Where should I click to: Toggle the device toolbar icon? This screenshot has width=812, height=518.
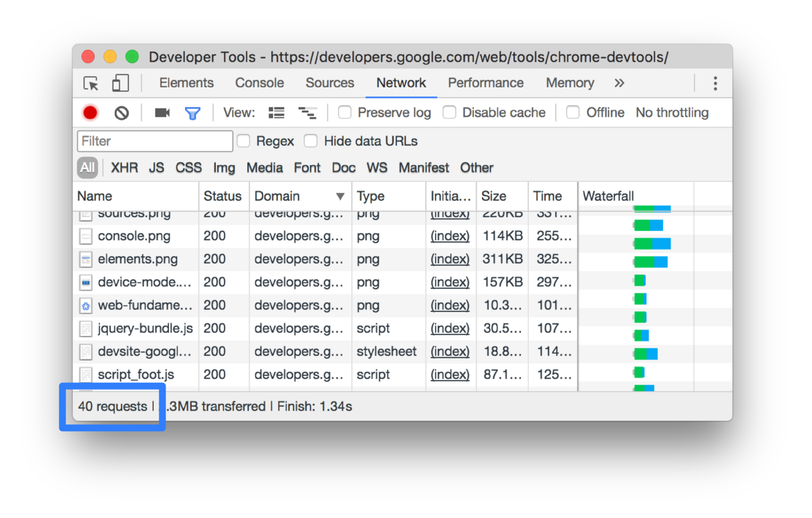pos(120,83)
